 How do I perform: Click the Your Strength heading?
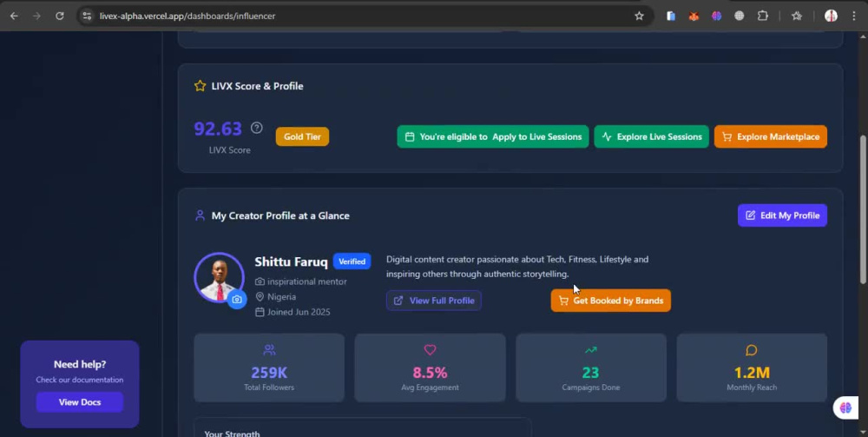coord(232,434)
